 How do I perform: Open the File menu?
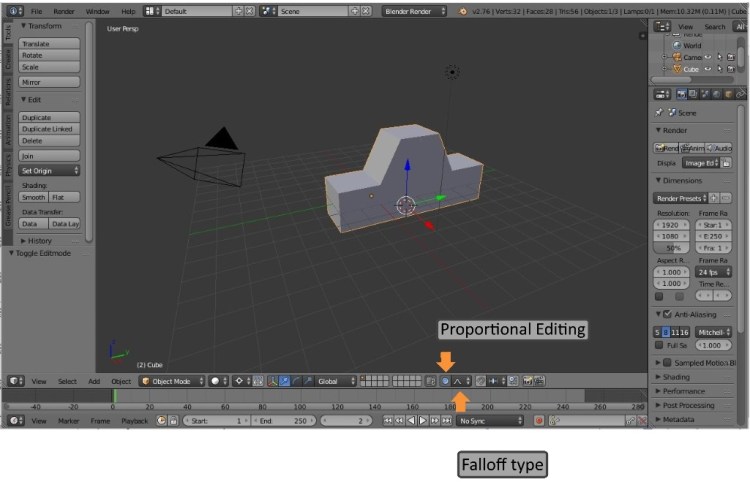[37, 11]
